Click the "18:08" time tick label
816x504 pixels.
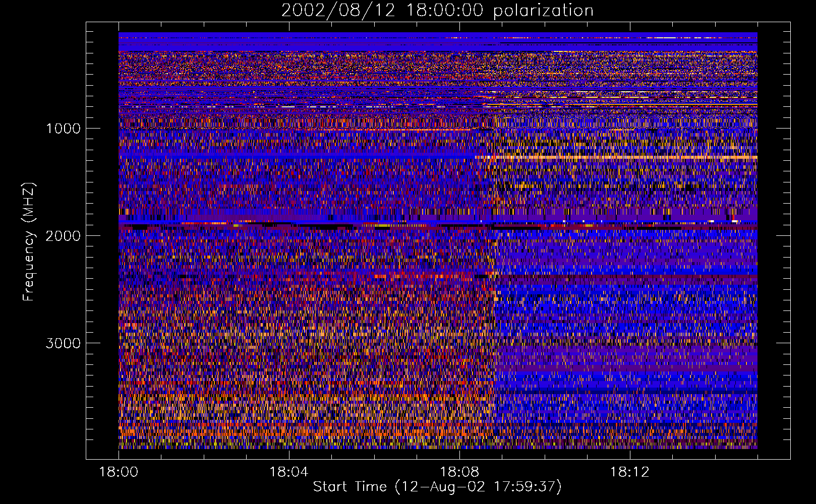459,472
